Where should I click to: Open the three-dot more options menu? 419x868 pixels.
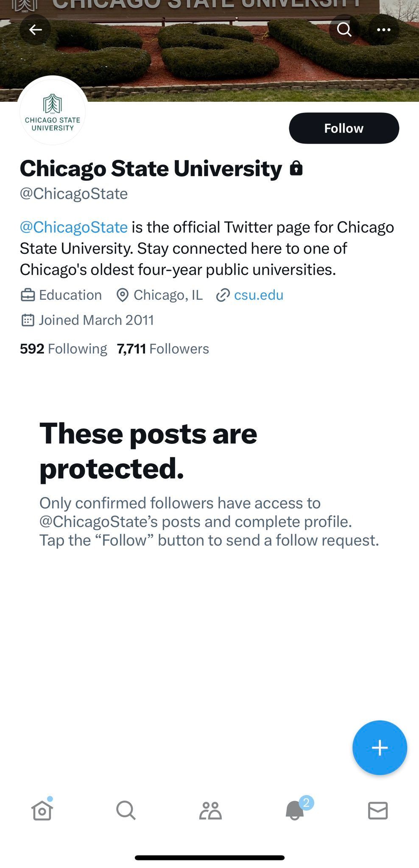(383, 30)
